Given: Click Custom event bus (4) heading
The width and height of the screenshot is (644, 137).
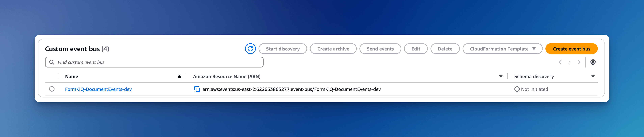Looking at the screenshot, I should pyautogui.click(x=77, y=49).
